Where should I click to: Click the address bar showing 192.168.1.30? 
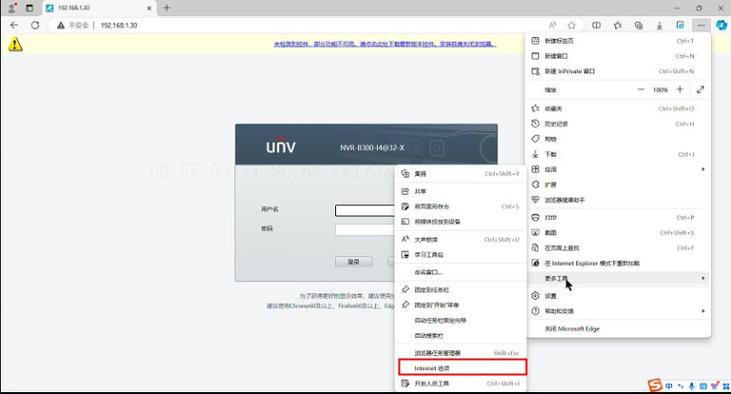[x=298, y=25]
